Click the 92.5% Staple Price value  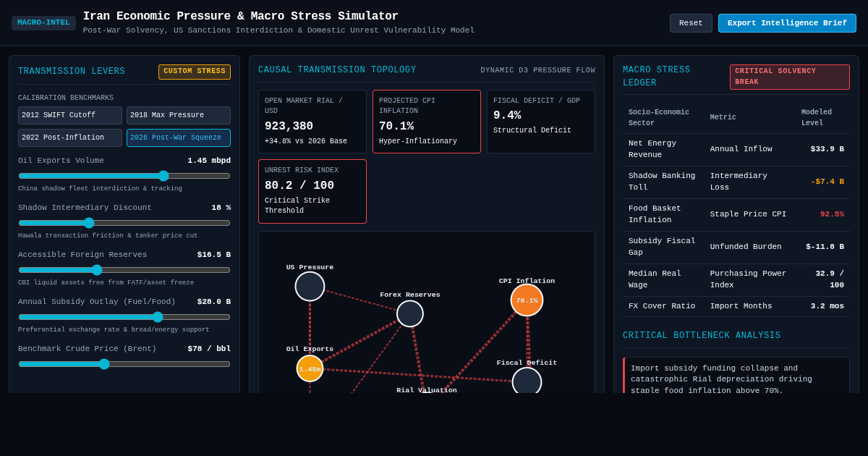832,214
